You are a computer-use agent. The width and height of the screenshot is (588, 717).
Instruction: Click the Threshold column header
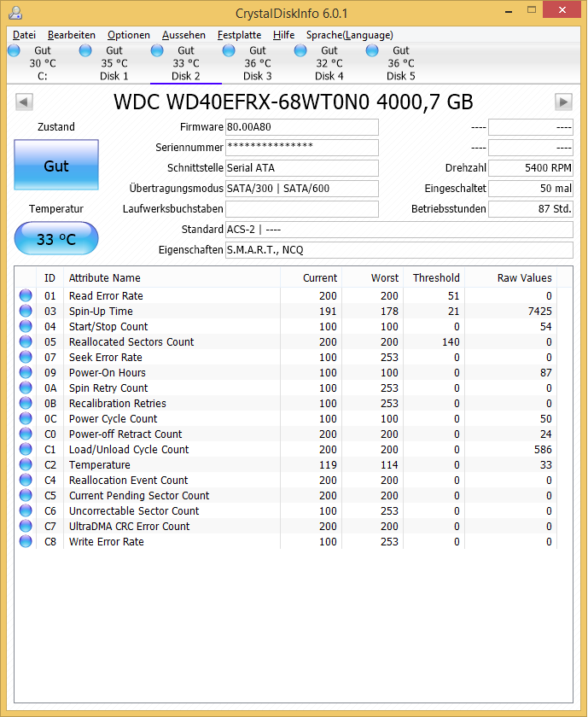pyautogui.click(x=434, y=277)
